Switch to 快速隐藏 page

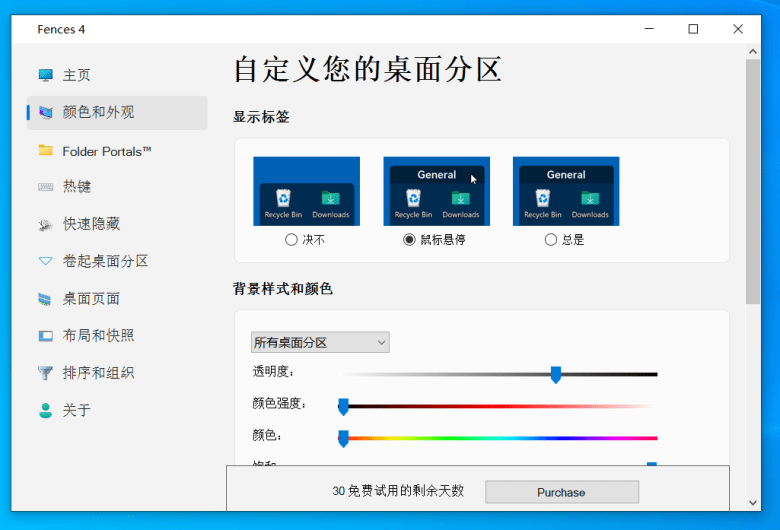coord(117,224)
